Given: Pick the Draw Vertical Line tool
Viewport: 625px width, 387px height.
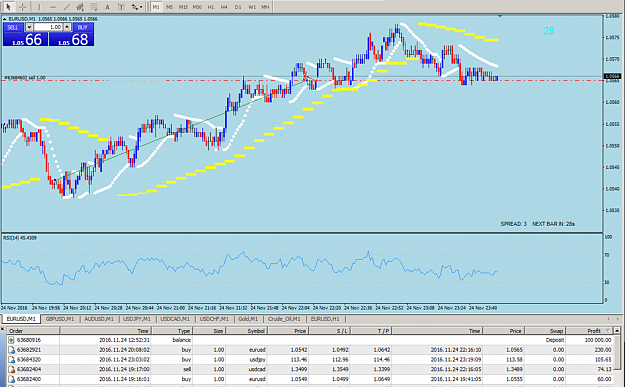Looking at the screenshot, I should [39, 7].
